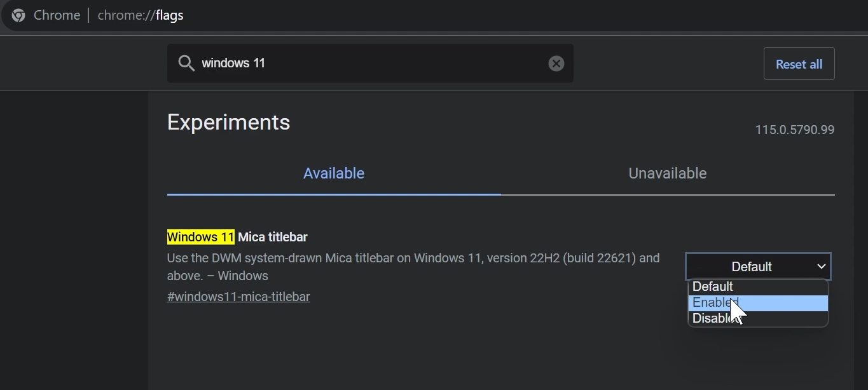Click the chevron arrow on the flag dropdown
The width and height of the screenshot is (868, 390).
pos(823,266)
